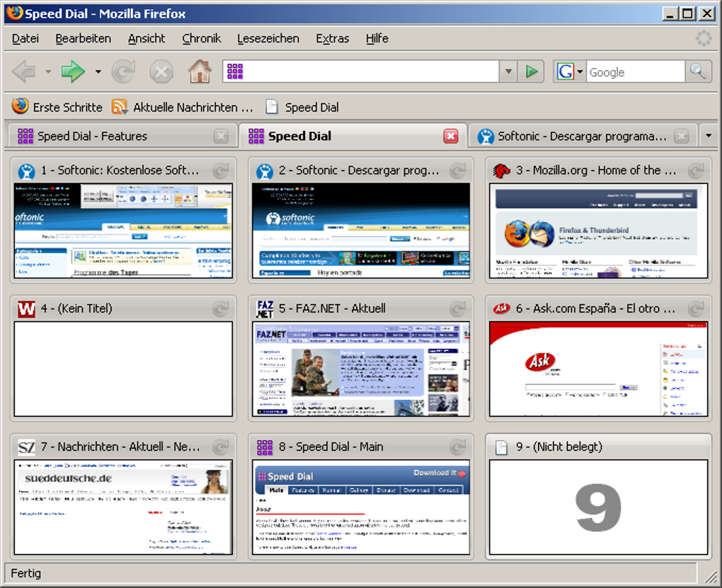Reload dial 8 Speed Dial Main thumbnail
This screenshot has width=722, height=588.
coord(458,447)
